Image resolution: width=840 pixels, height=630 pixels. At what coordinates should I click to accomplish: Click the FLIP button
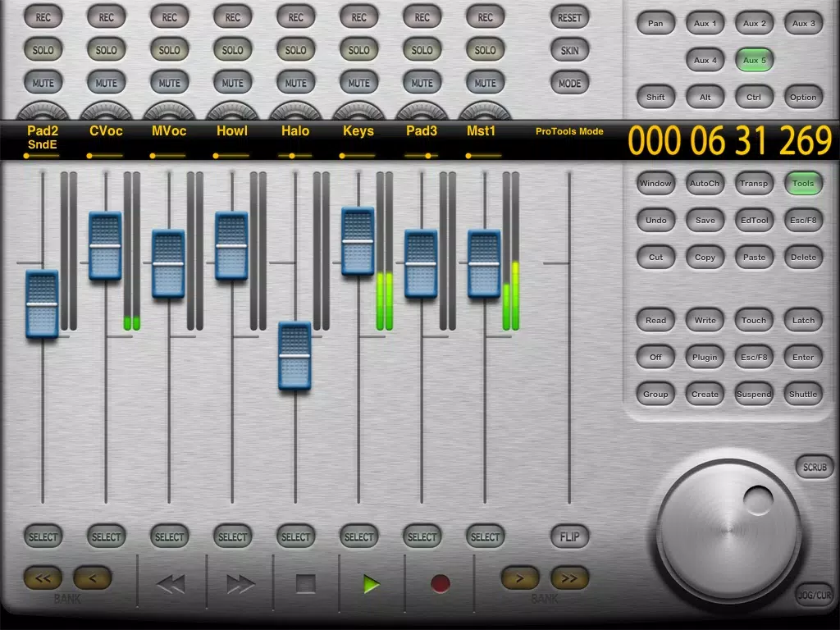pyautogui.click(x=569, y=536)
